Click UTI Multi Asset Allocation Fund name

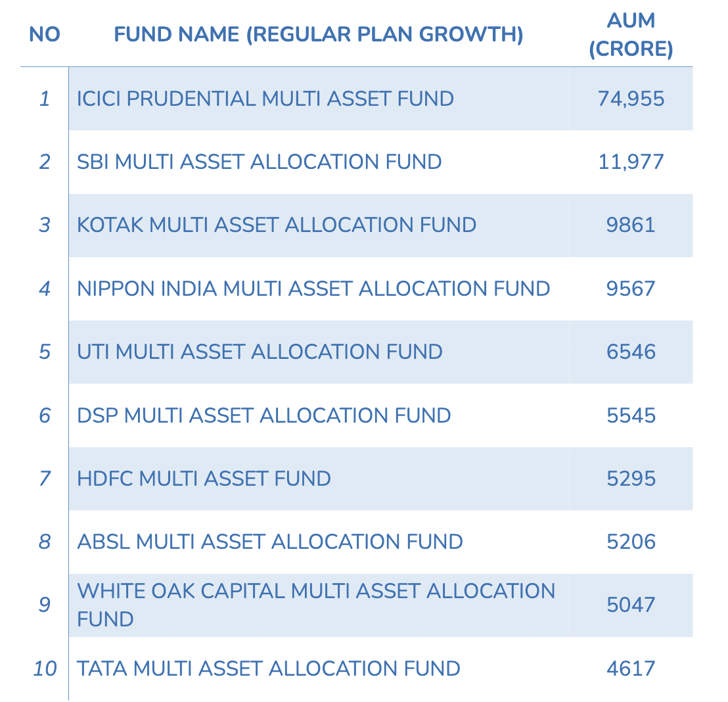pos(260,352)
